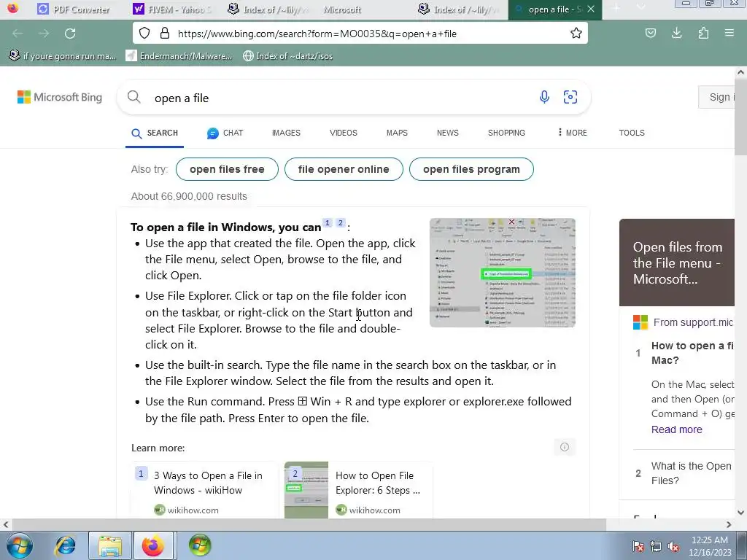Click the magnifier icon in Bing search box
747x560 pixels.
pyautogui.click(x=134, y=97)
